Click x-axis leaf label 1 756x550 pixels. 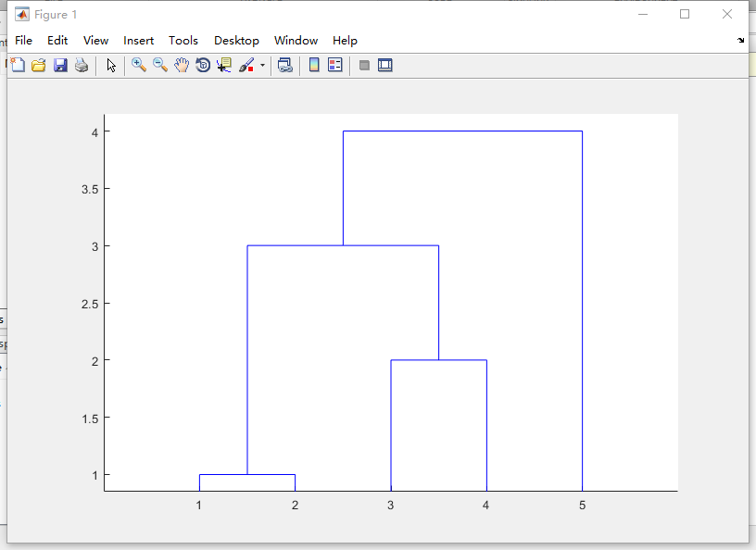pos(198,506)
